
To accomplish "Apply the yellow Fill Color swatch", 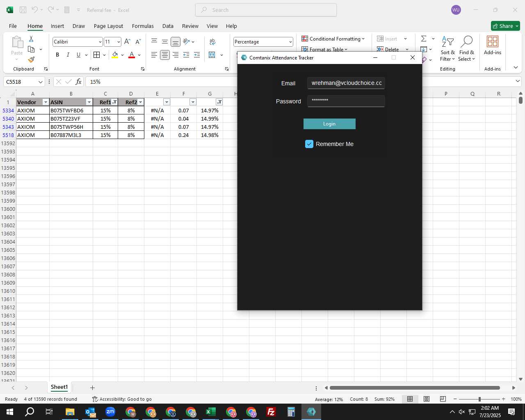I will click(115, 55).
